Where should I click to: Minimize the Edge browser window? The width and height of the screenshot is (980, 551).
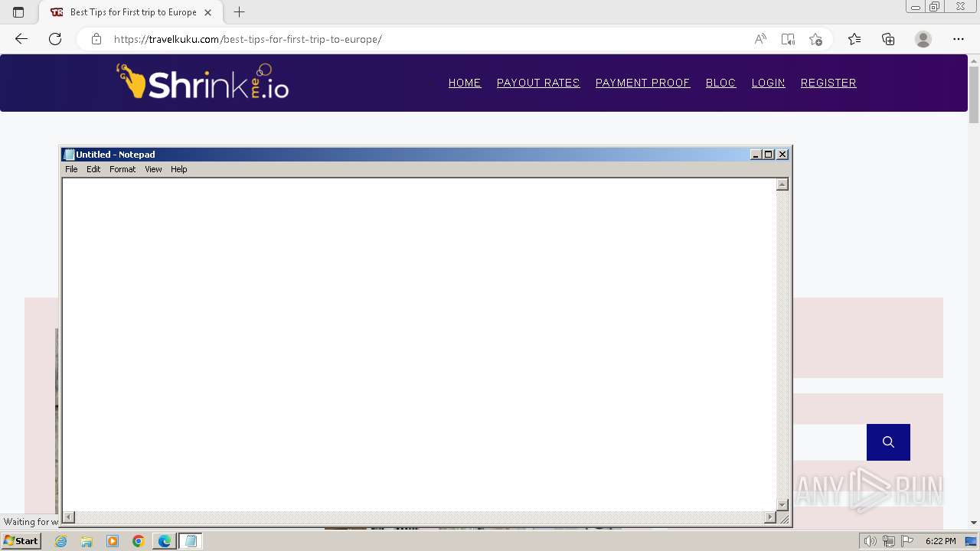point(916,7)
